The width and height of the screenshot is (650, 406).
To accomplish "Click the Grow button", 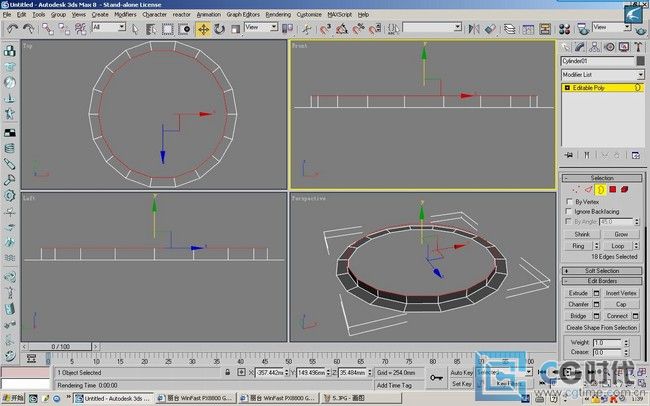I will pyautogui.click(x=621, y=234).
